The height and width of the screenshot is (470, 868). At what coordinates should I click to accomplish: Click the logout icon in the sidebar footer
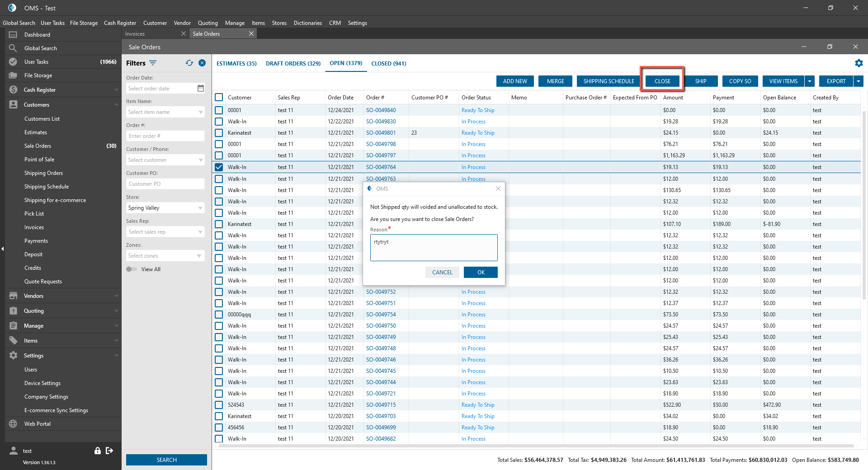(x=109, y=451)
